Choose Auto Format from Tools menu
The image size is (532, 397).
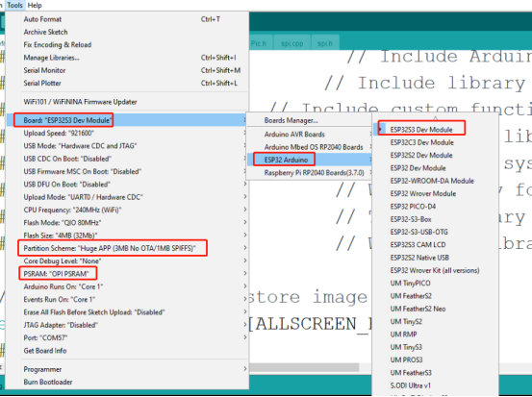(x=127, y=19)
